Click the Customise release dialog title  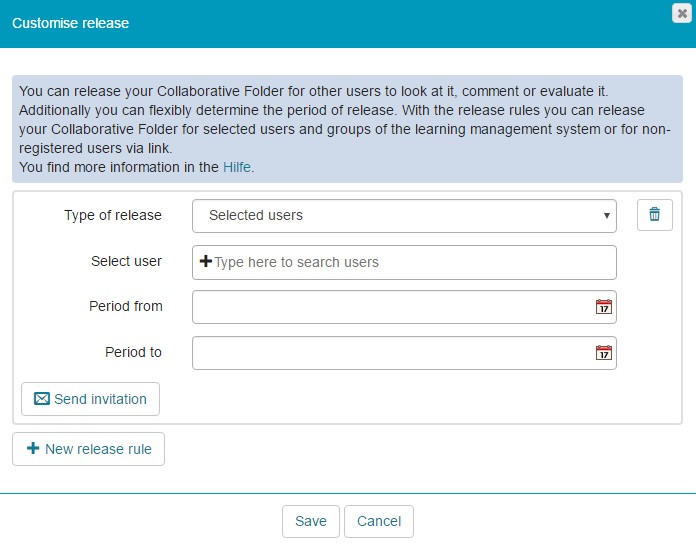tap(70, 22)
